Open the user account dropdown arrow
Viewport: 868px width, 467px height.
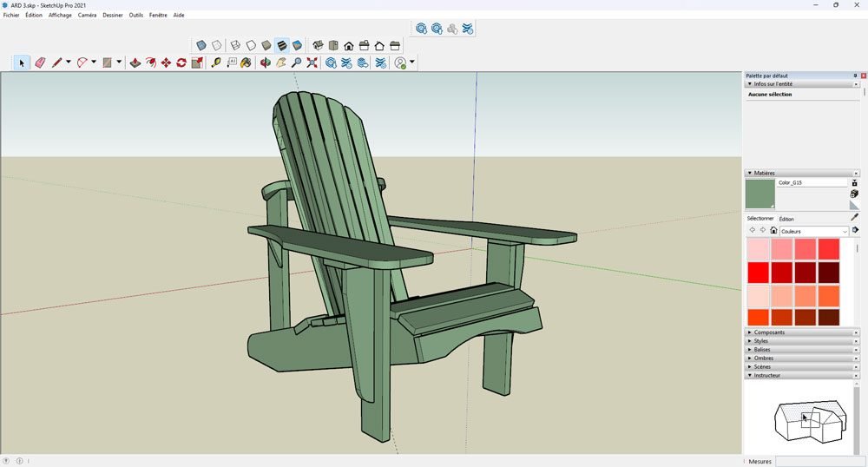coord(411,62)
